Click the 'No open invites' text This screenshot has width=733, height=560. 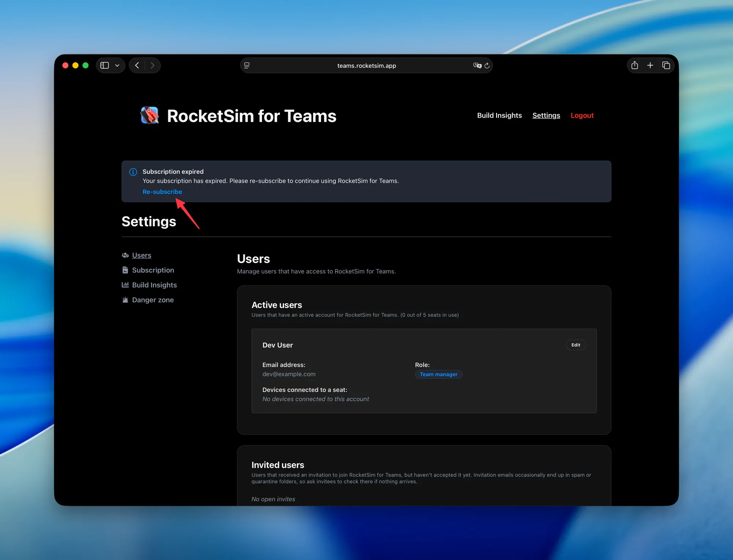coord(273,499)
